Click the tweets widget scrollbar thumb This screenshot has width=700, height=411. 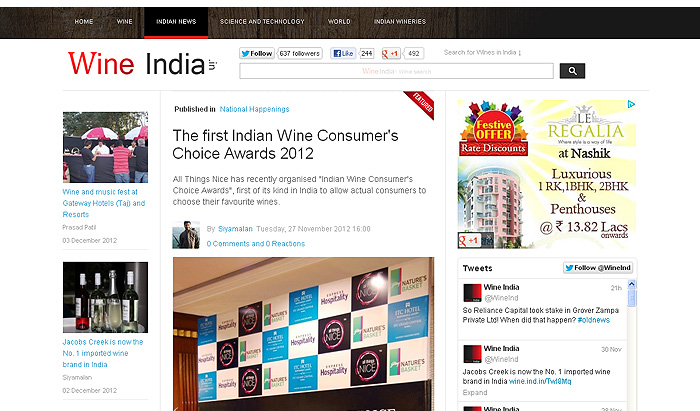pyautogui.click(x=632, y=297)
